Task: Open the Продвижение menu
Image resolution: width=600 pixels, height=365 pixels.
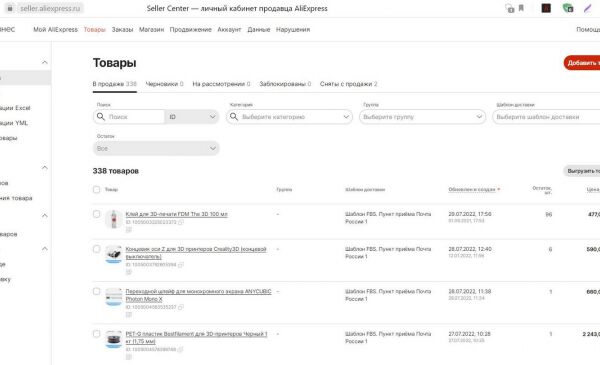Action: [x=191, y=29]
